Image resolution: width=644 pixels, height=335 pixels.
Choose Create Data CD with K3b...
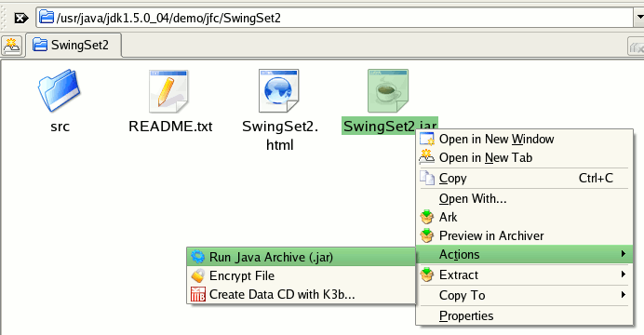[301, 294]
